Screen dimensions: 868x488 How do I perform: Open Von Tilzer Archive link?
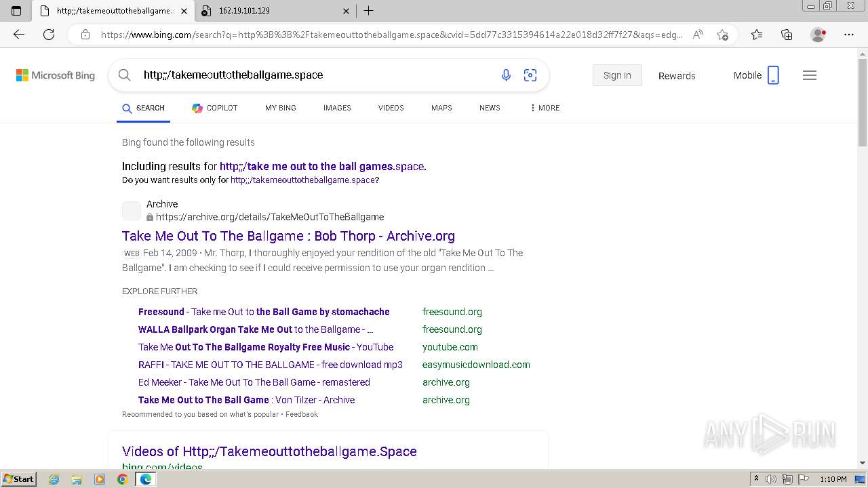click(x=246, y=400)
